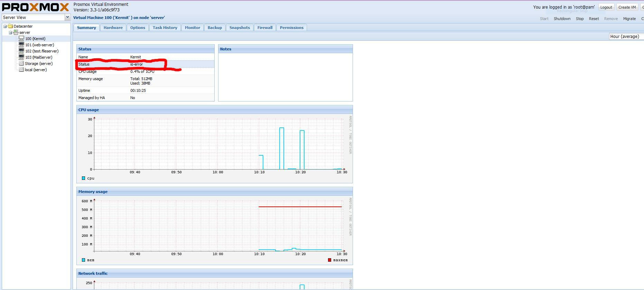644x290 pixels.
Task: Click the Stop button
Action: coord(580,19)
